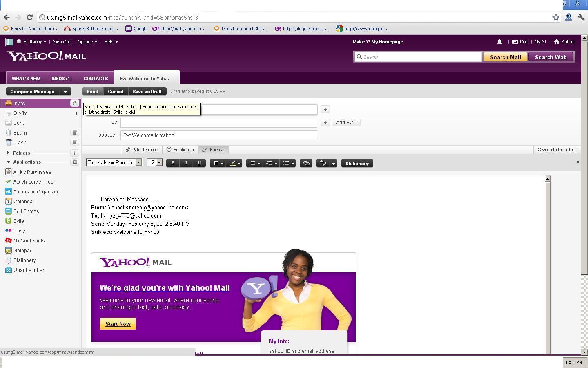Image resolution: width=588 pixels, height=368 pixels.
Task: Open the font family dropdown
Action: 138,163
